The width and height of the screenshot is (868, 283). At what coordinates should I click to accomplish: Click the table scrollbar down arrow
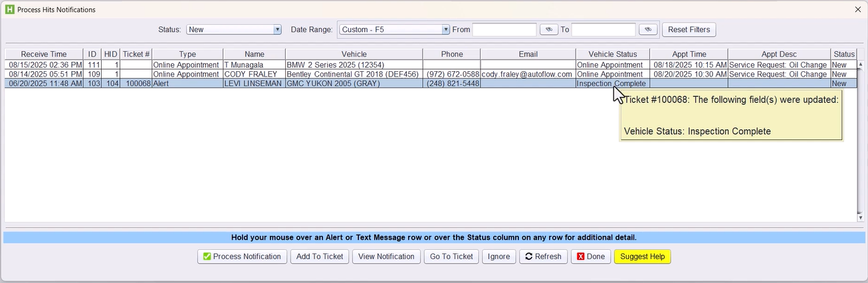click(861, 217)
